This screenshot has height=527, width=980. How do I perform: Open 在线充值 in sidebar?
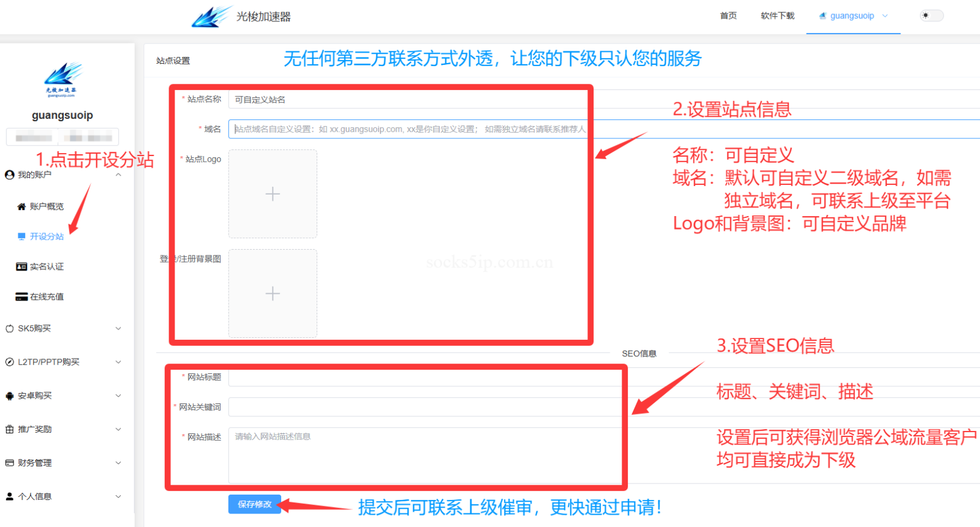click(x=47, y=297)
